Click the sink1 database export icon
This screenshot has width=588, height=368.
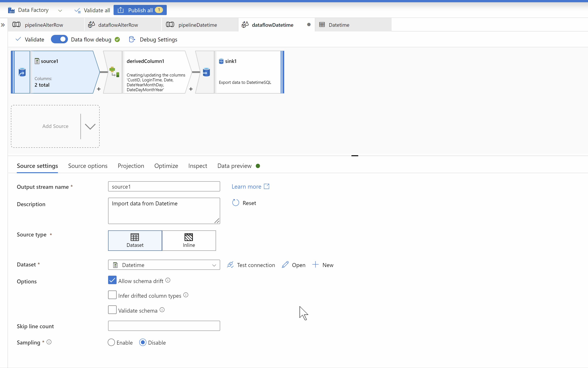[x=206, y=72]
